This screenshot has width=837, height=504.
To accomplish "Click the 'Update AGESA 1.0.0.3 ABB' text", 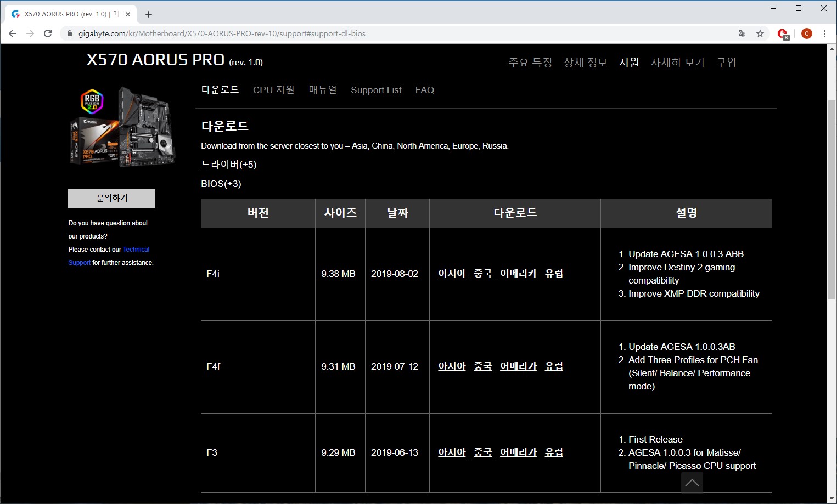I will [686, 254].
